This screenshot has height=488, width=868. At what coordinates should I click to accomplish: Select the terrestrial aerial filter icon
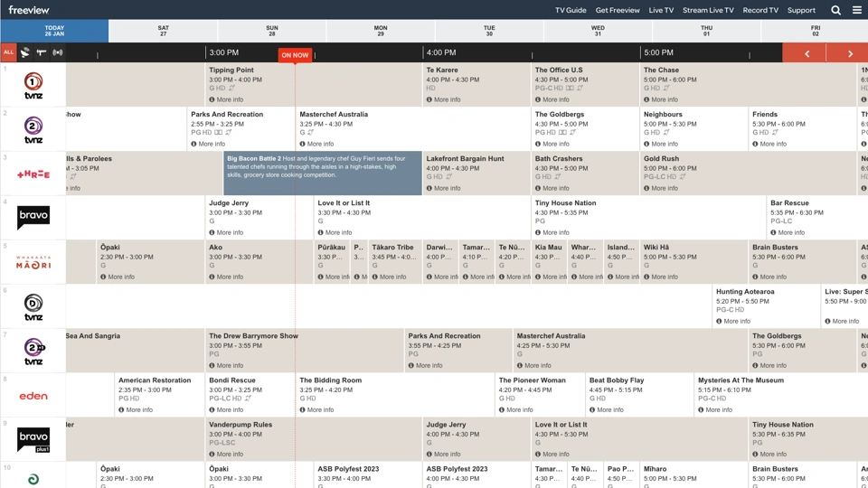42,52
